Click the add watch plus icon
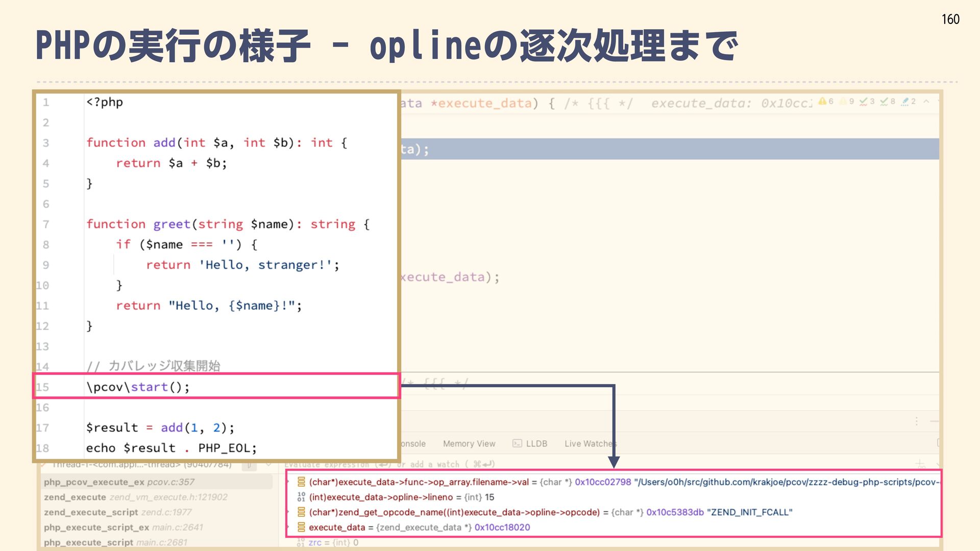Viewport: 980px width, 551px height. (x=920, y=464)
